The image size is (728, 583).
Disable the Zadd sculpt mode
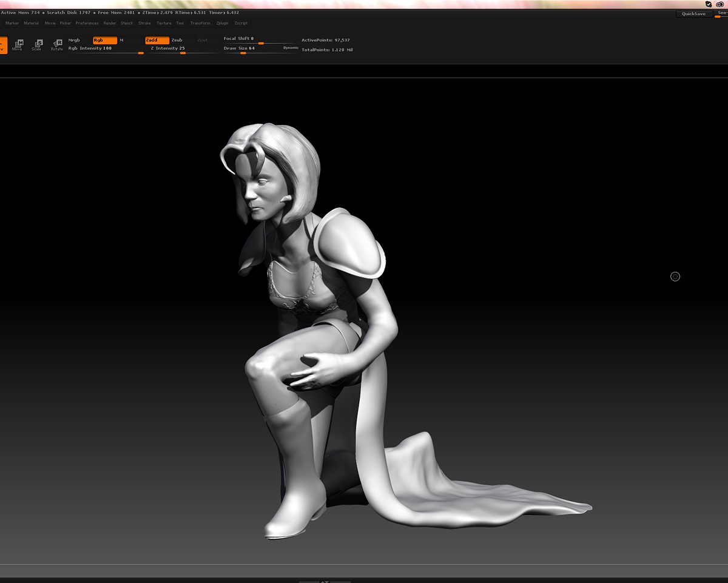coord(157,40)
